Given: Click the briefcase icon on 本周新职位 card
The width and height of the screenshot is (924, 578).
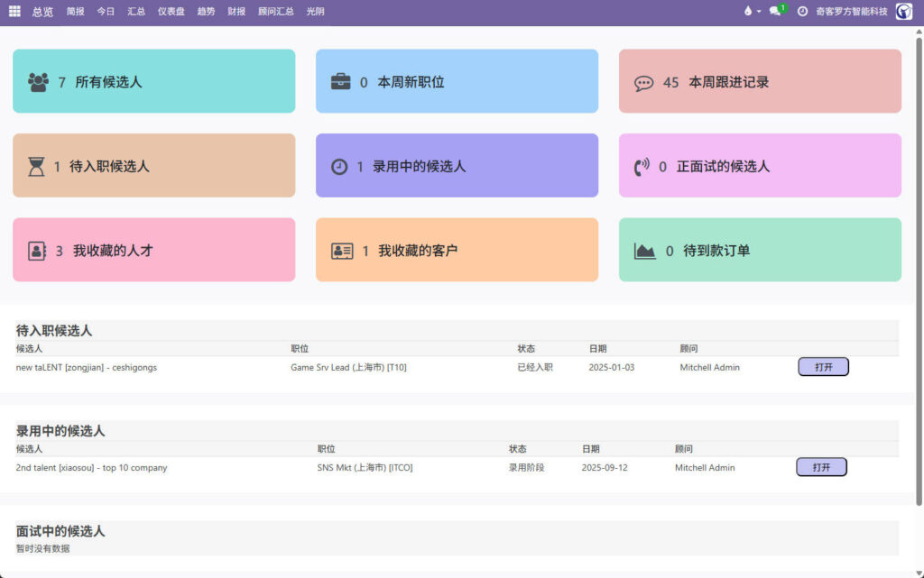Looking at the screenshot, I should (341, 81).
